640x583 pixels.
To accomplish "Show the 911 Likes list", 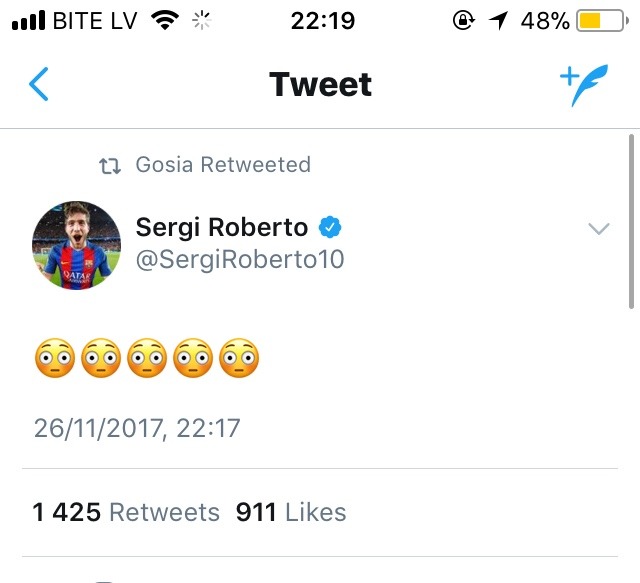I will coord(291,513).
